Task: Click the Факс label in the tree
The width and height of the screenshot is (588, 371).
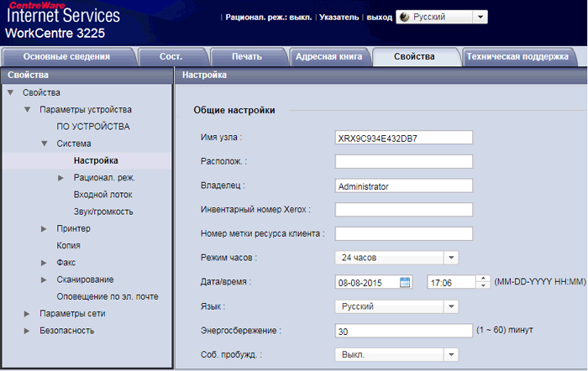Action: (66, 263)
